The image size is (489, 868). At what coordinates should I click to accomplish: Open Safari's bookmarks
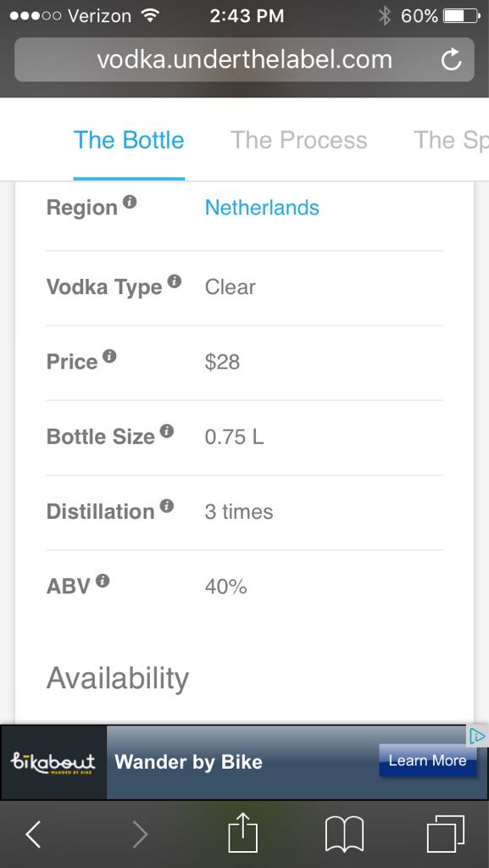click(x=346, y=834)
